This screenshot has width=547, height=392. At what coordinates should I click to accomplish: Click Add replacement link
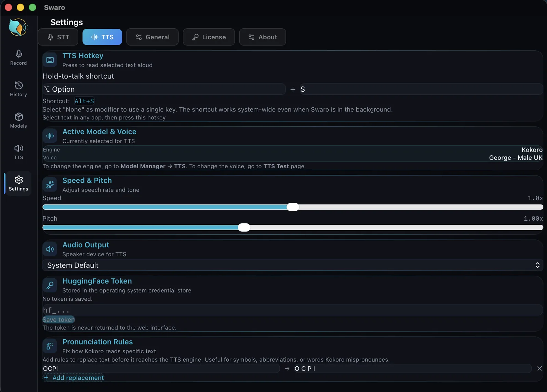click(74, 378)
